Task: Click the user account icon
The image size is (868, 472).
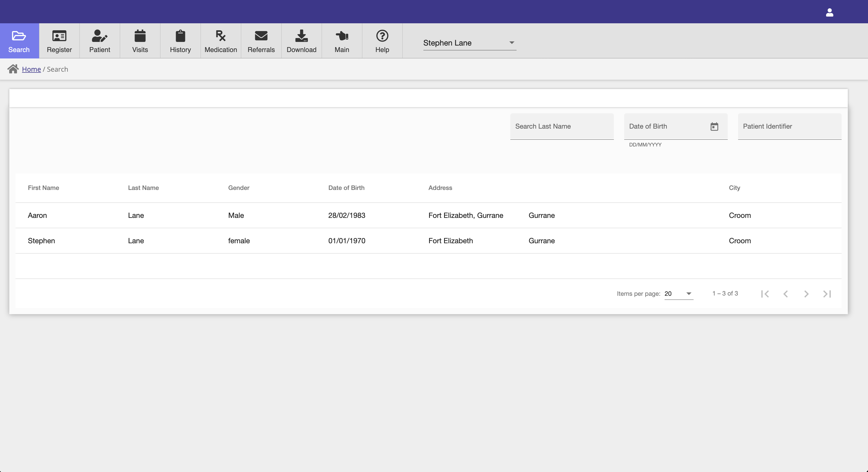Action: click(x=830, y=12)
